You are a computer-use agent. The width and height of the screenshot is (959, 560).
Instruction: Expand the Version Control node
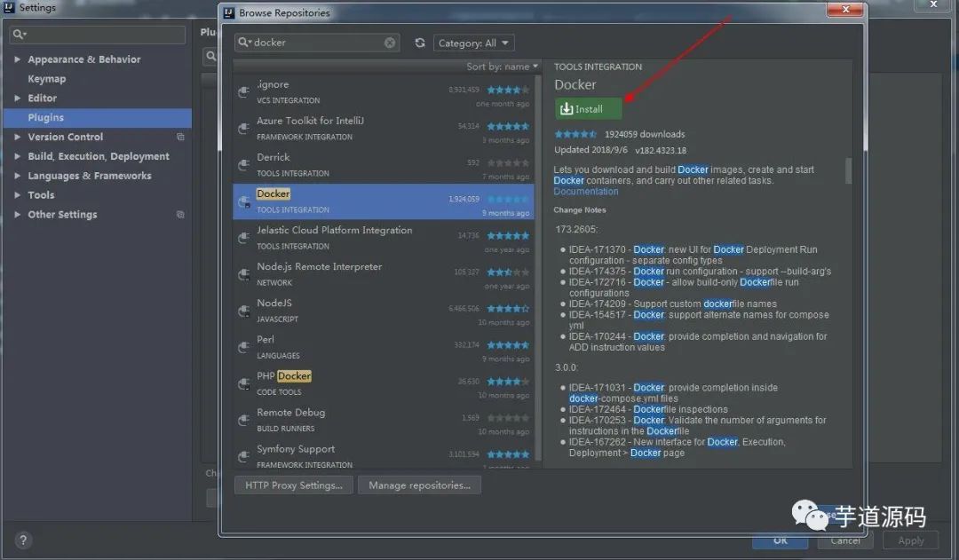pos(17,137)
